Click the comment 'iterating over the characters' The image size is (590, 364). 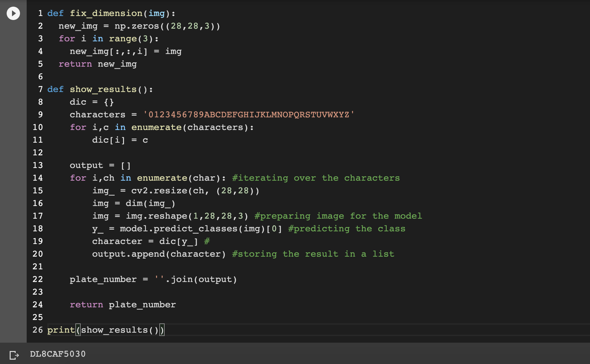[x=316, y=178]
